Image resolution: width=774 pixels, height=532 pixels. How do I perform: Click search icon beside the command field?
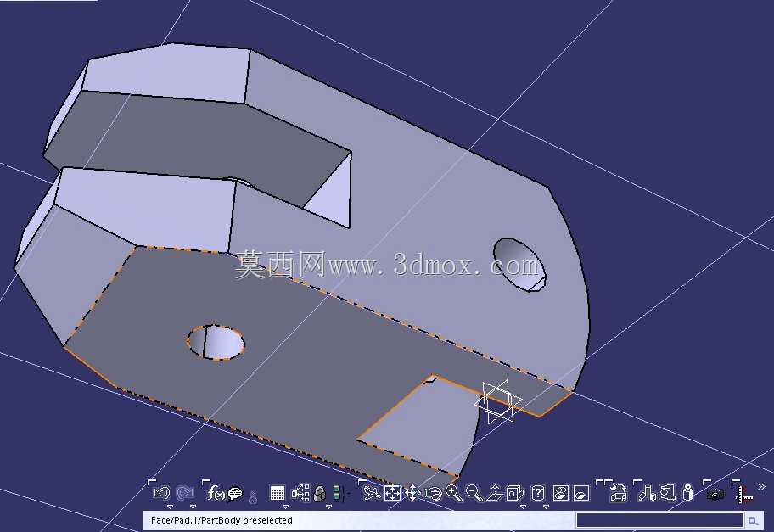coord(754,520)
